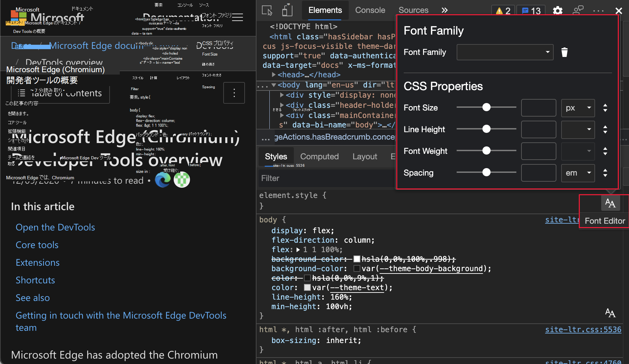Viewport: 629px width, 364px height.
Task: Open the site-ltr.css:5536 source link
Action: [583, 329]
